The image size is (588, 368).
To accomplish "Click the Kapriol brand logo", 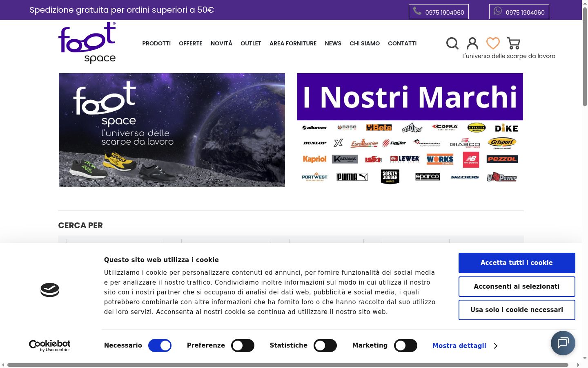I will point(314,159).
